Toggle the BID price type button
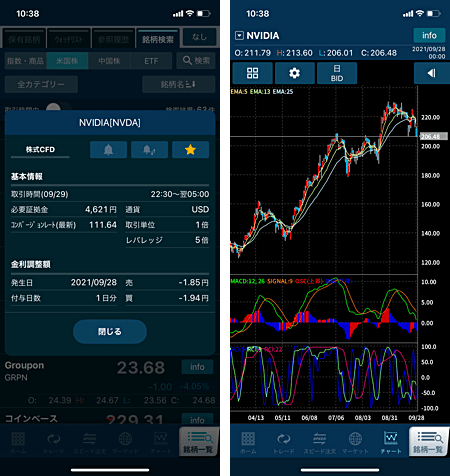 (337, 73)
